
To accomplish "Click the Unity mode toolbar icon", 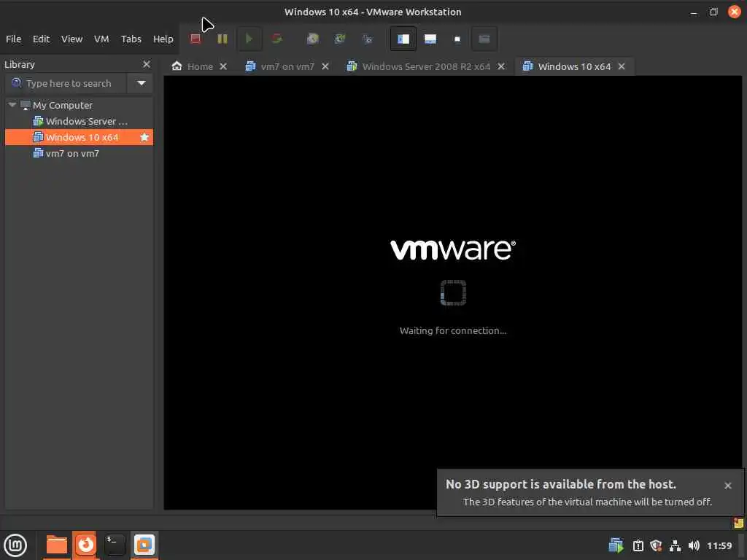I will (484, 39).
